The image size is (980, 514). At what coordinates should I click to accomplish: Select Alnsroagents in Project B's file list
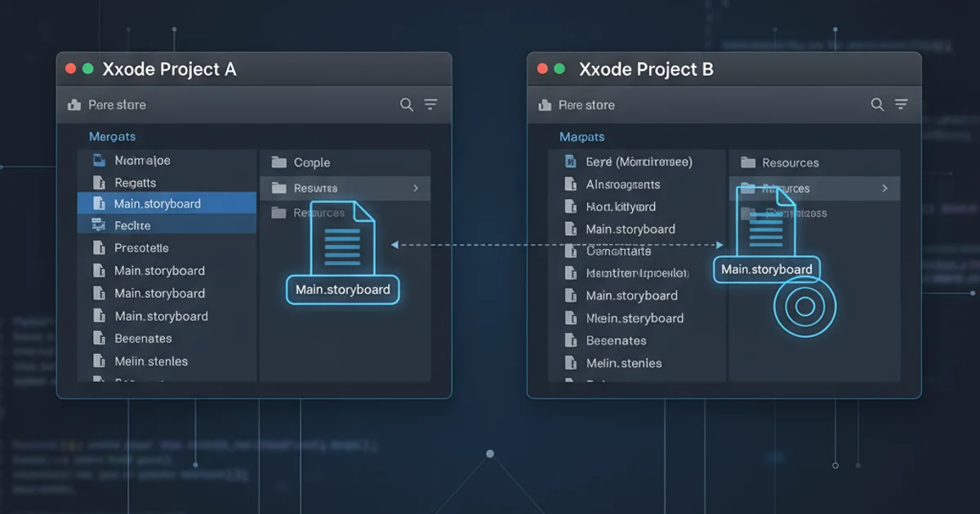click(x=622, y=184)
